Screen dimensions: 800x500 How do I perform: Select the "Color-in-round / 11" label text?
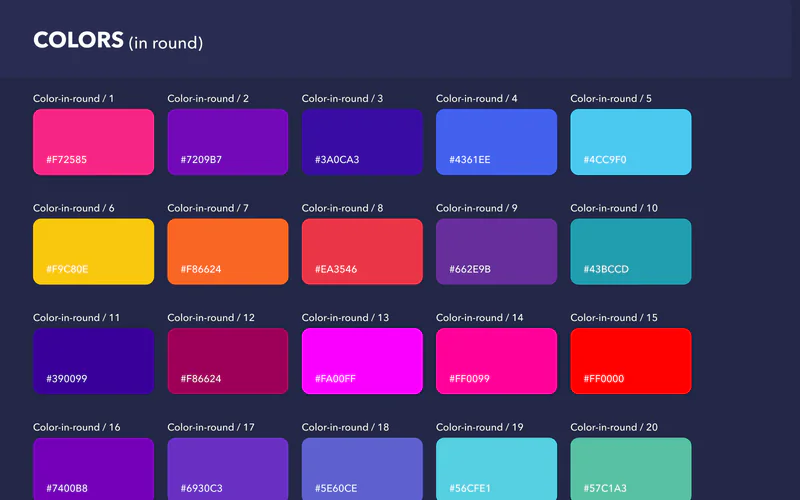coord(77,318)
